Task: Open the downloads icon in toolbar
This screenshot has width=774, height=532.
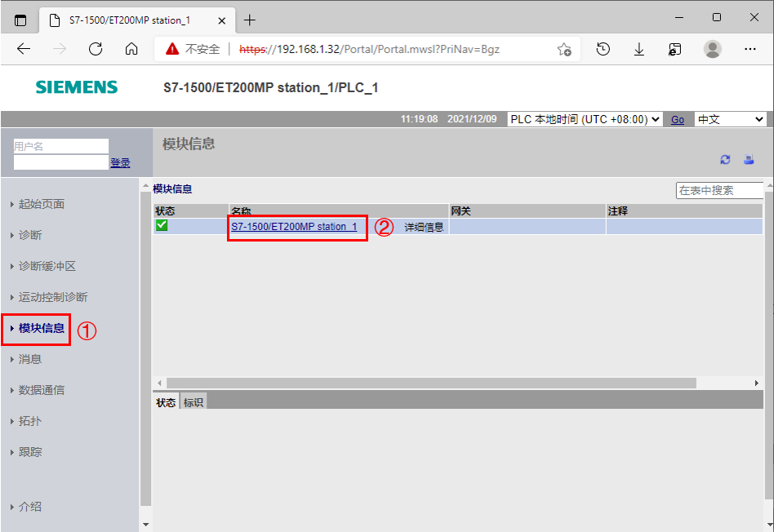Action: point(638,49)
